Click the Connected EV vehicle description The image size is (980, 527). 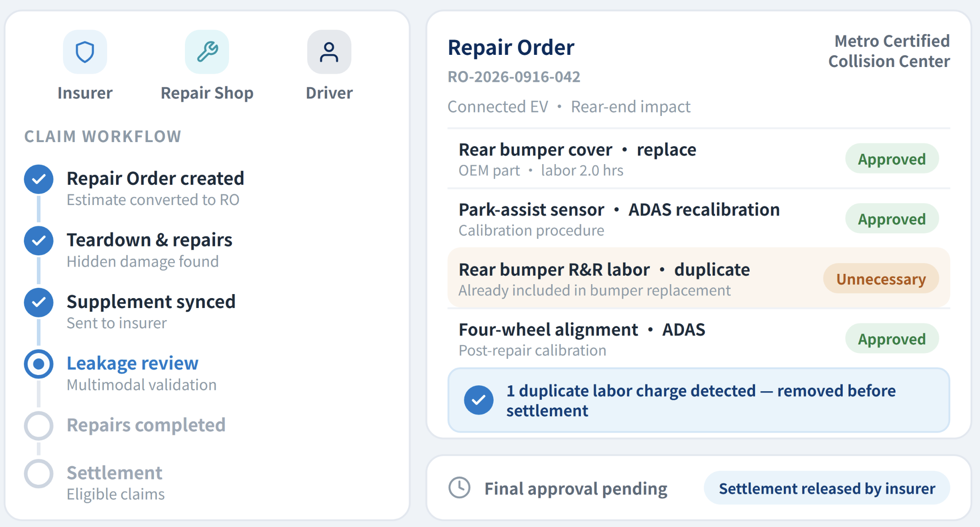498,107
